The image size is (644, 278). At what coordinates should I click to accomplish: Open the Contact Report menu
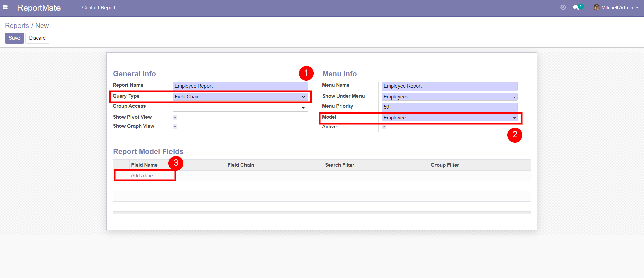click(x=99, y=8)
